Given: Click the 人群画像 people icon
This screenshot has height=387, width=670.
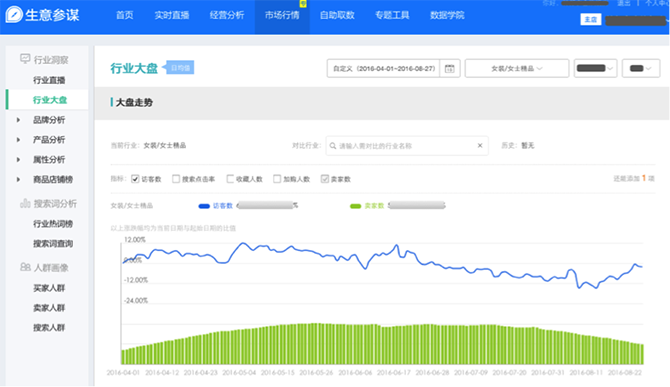Looking at the screenshot, I should (25, 267).
